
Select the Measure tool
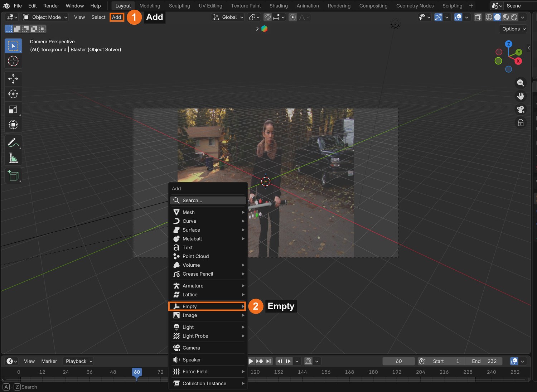tap(13, 158)
